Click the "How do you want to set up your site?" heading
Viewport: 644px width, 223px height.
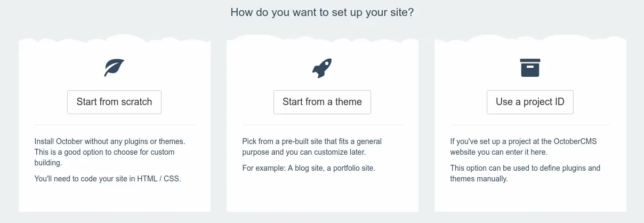(x=322, y=12)
